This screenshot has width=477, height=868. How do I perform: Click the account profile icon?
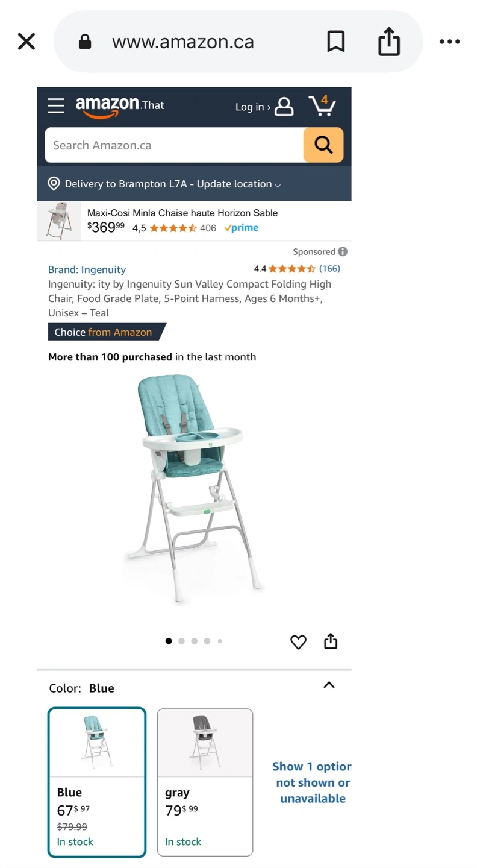[284, 107]
